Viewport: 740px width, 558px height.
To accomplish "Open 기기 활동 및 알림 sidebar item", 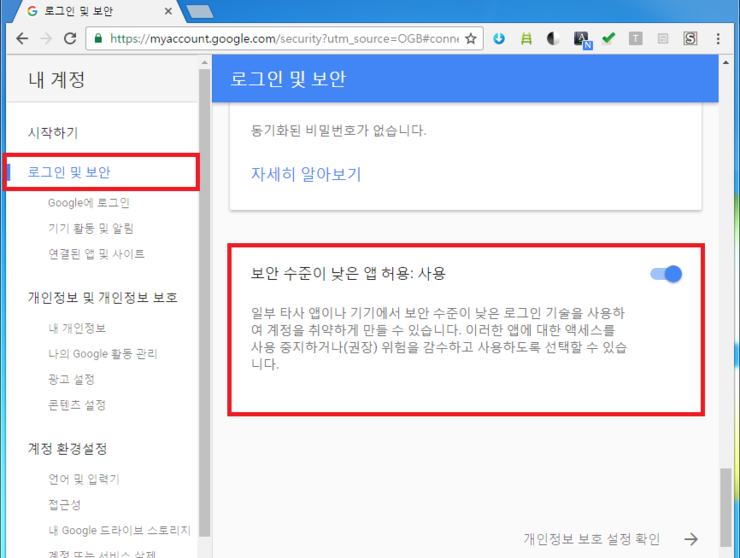I will (91, 228).
